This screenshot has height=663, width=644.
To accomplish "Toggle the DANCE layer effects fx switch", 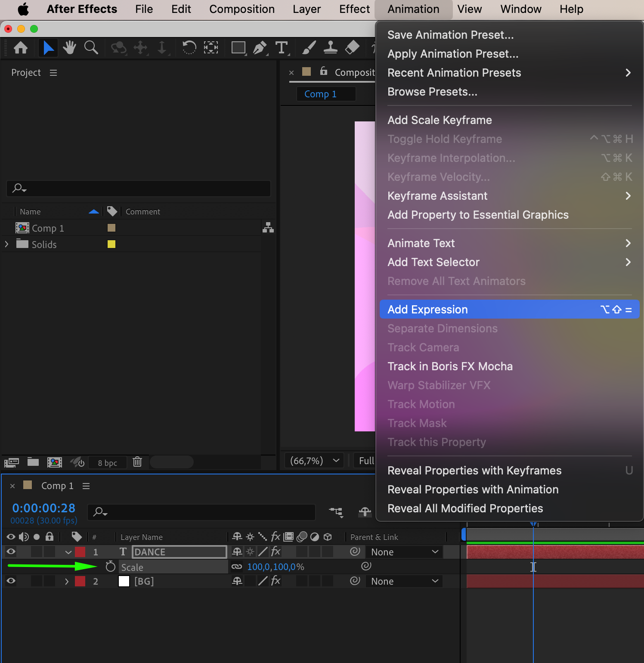I will tap(276, 551).
